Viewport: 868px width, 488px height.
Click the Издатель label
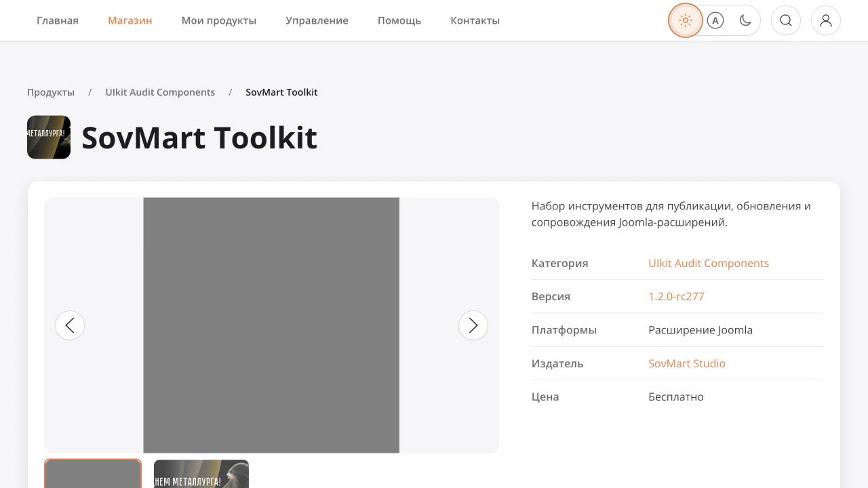pos(557,363)
